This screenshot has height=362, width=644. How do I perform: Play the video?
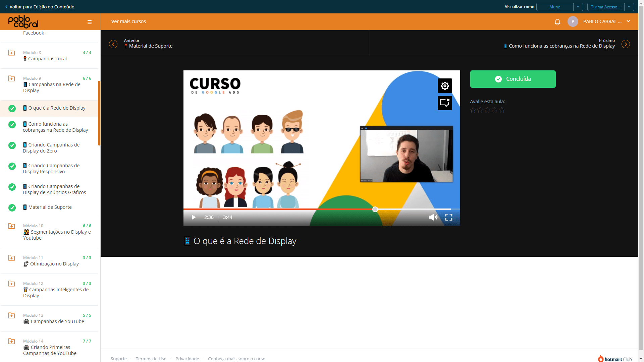pyautogui.click(x=194, y=217)
